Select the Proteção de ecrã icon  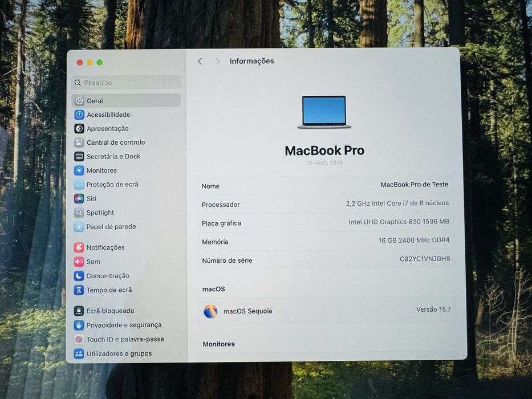point(79,185)
